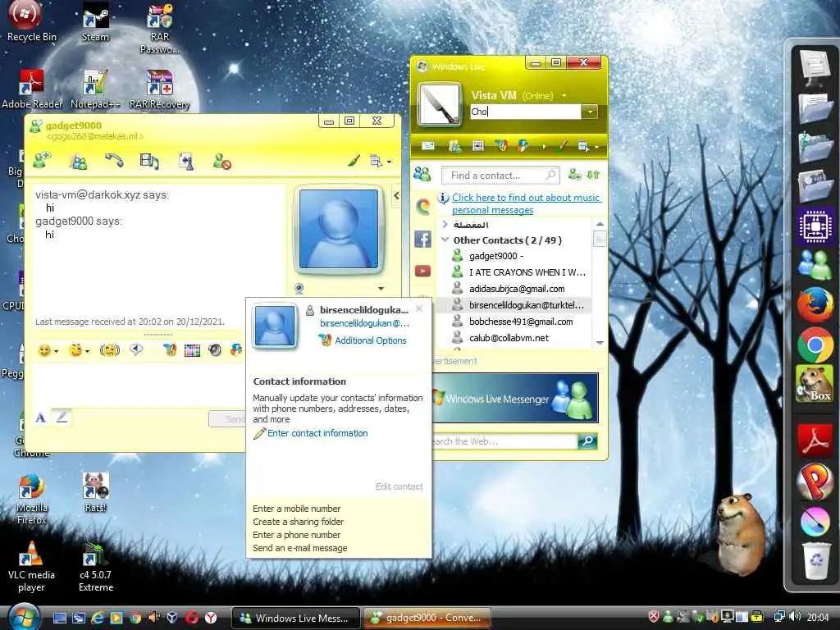Open Additional Options in contact card
Image resolution: width=840 pixels, height=630 pixels.
pos(371,340)
